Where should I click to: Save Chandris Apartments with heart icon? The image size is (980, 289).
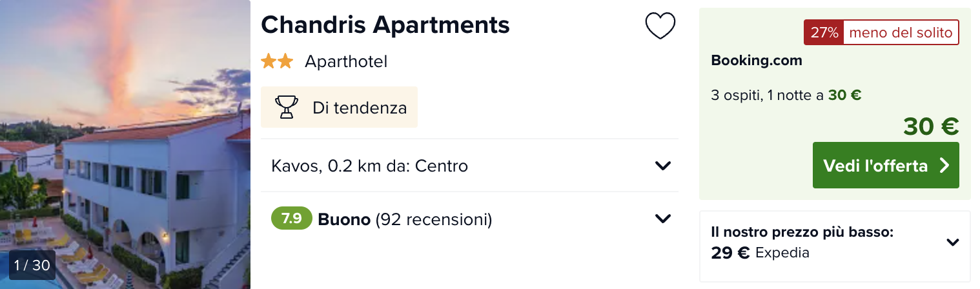click(660, 26)
